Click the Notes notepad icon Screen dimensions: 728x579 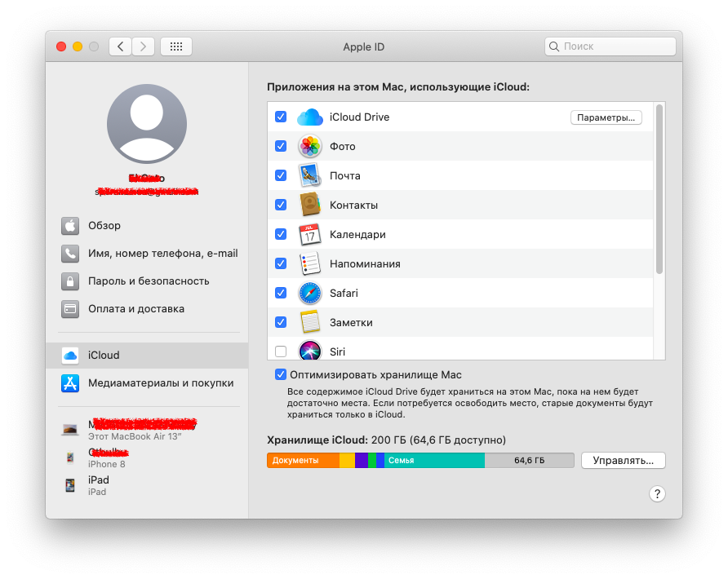pos(309,322)
